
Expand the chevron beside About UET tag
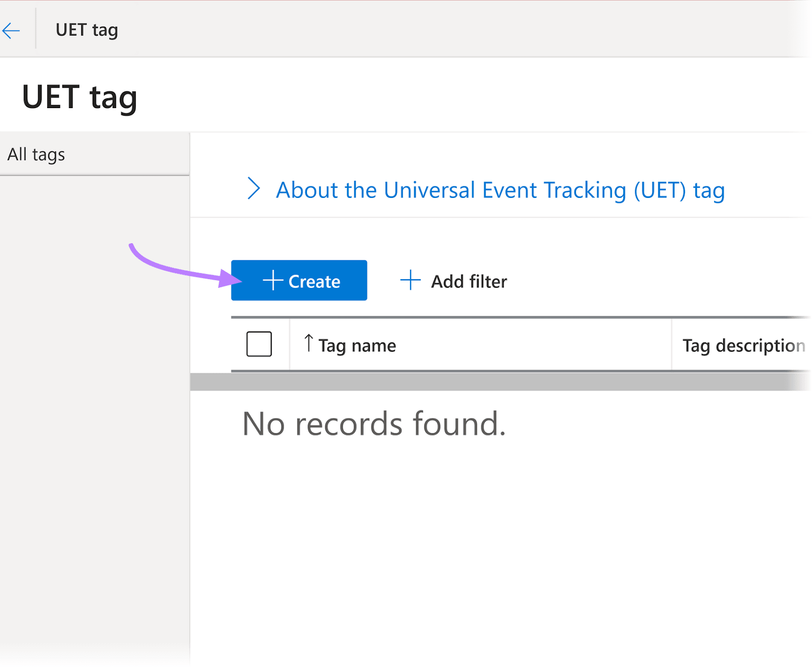coord(253,189)
